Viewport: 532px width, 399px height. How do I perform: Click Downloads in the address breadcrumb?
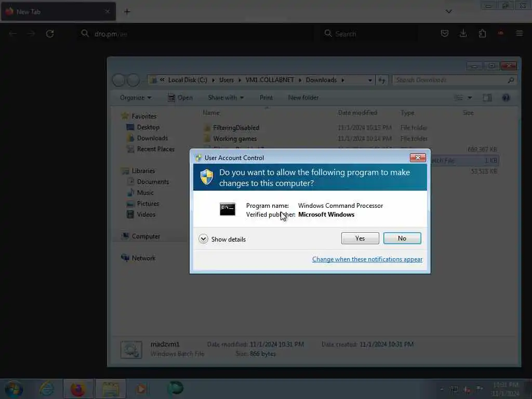321,80
